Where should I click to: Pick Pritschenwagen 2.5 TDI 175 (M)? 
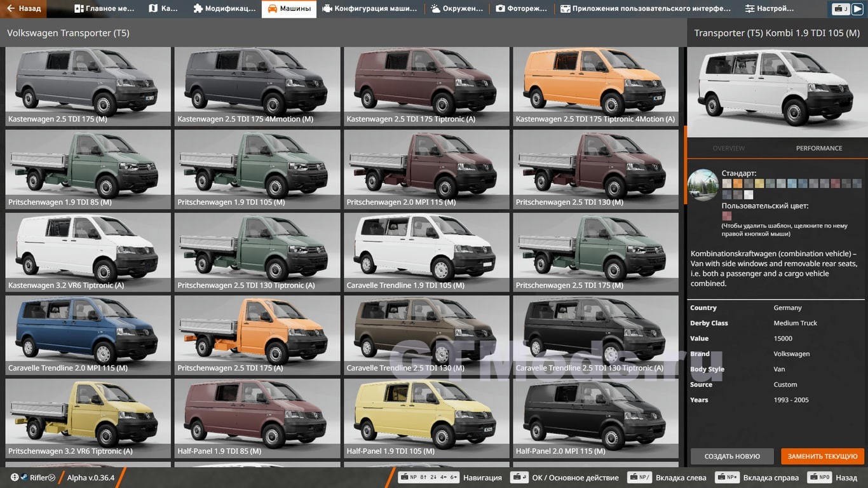(x=595, y=252)
